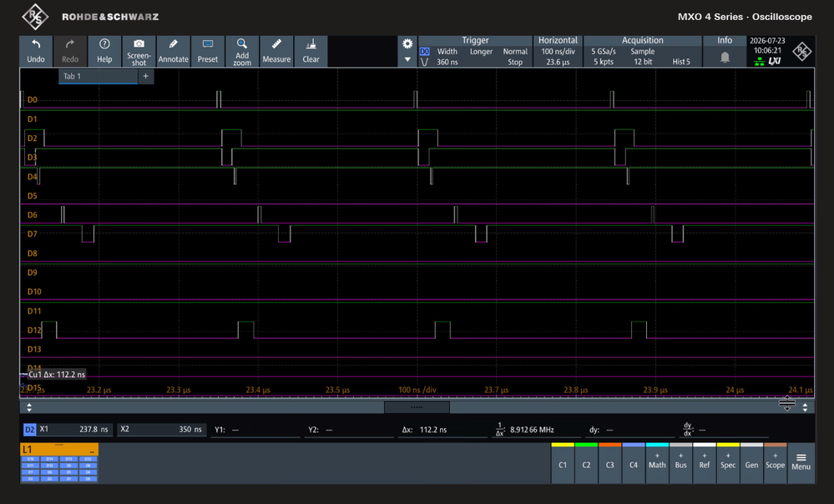Screen dimensions: 834x504
Task: Click the Preset monitor icon
Action: (207, 51)
